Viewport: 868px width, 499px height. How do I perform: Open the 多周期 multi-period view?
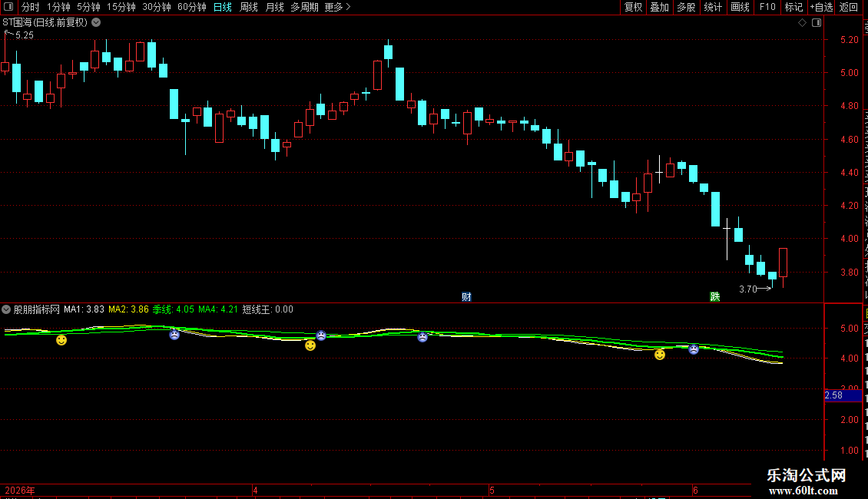coord(304,7)
